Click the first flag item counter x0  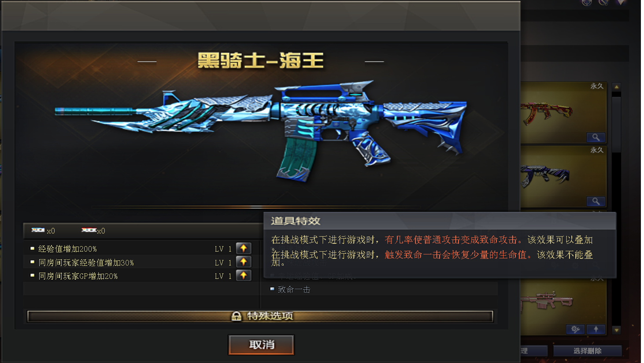pyautogui.click(x=43, y=230)
